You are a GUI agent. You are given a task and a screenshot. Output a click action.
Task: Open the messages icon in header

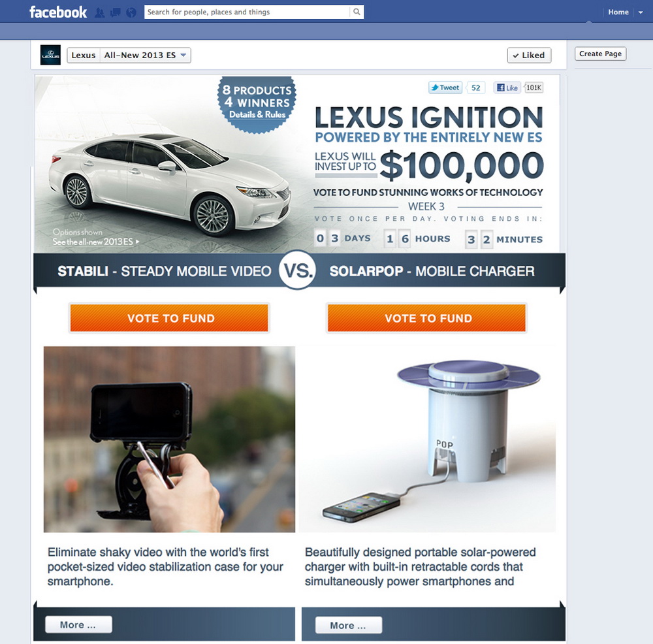pos(115,12)
